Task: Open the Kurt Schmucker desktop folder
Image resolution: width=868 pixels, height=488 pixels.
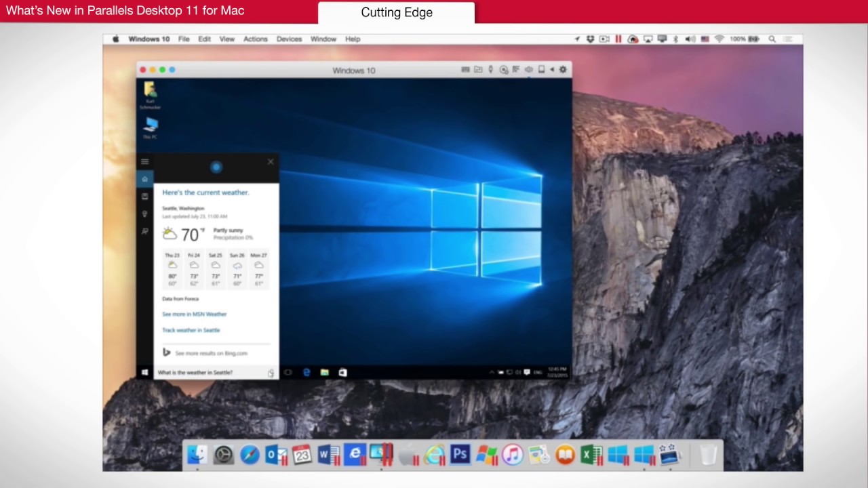Action: point(150,96)
